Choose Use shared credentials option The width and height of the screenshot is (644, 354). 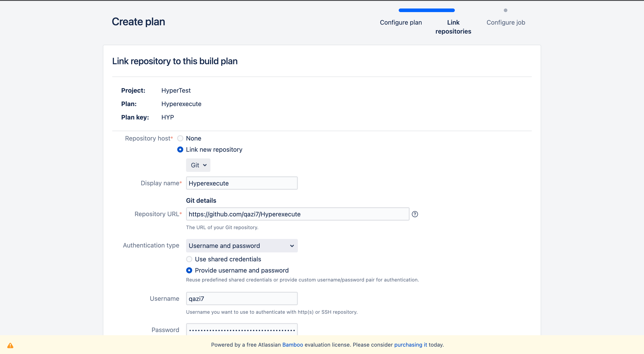tap(189, 259)
